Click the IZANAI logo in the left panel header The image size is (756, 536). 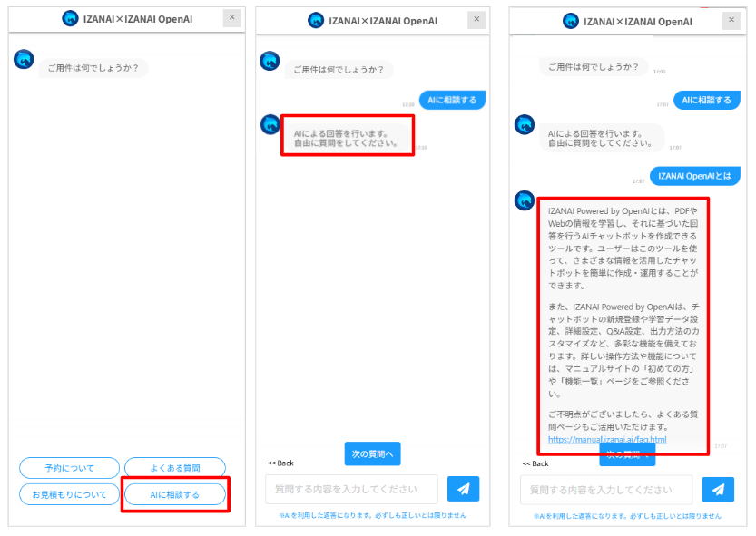pos(71,18)
